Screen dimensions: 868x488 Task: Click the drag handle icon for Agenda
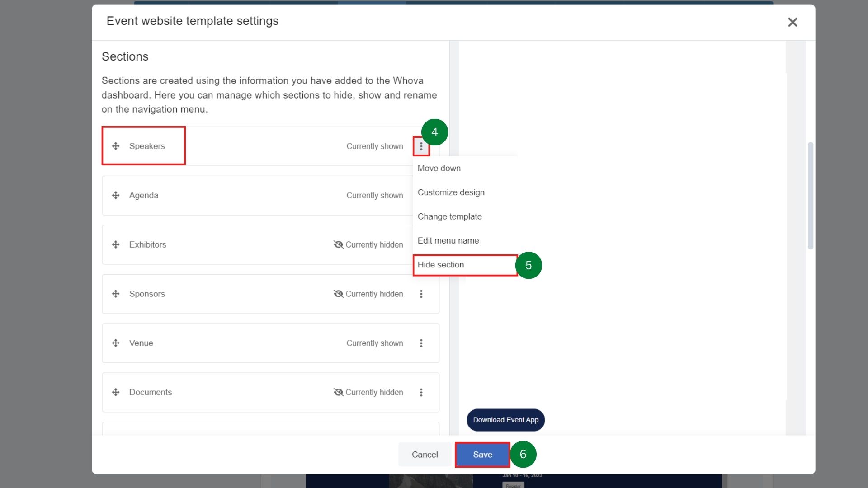pyautogui.click(x=116, y=195)
